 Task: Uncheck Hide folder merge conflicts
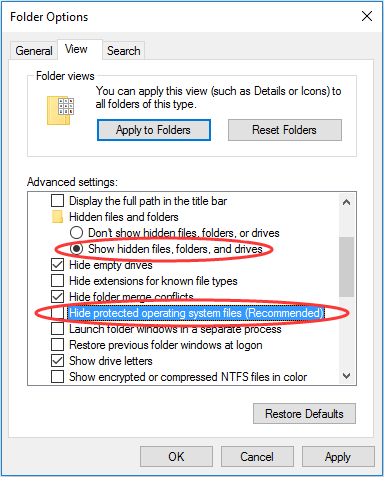57,297
